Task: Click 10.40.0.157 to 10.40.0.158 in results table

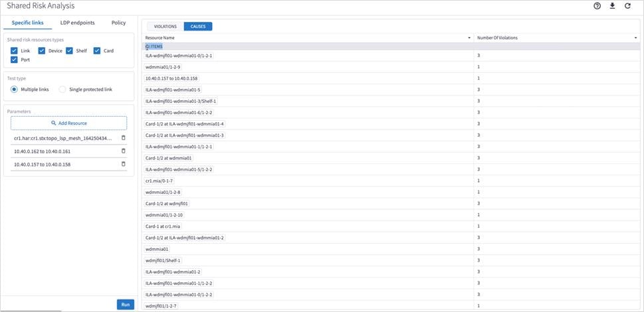Action: [x=172, y=78]
